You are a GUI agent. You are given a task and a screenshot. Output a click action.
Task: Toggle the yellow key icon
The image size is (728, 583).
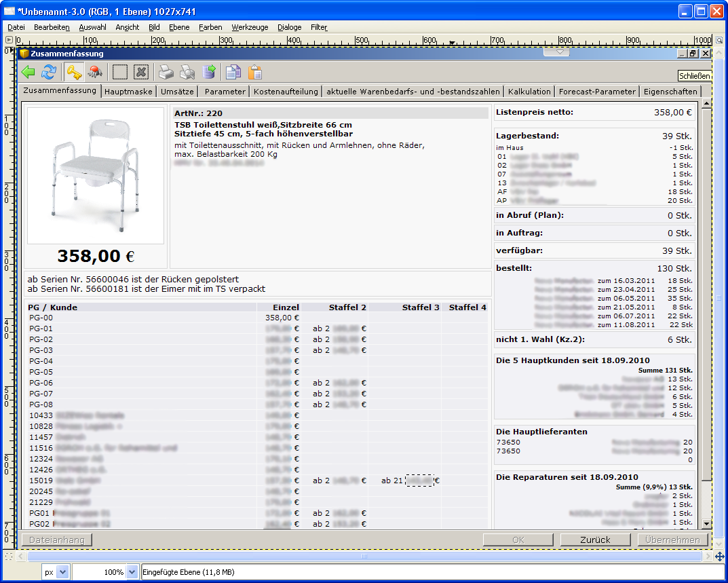73,72
